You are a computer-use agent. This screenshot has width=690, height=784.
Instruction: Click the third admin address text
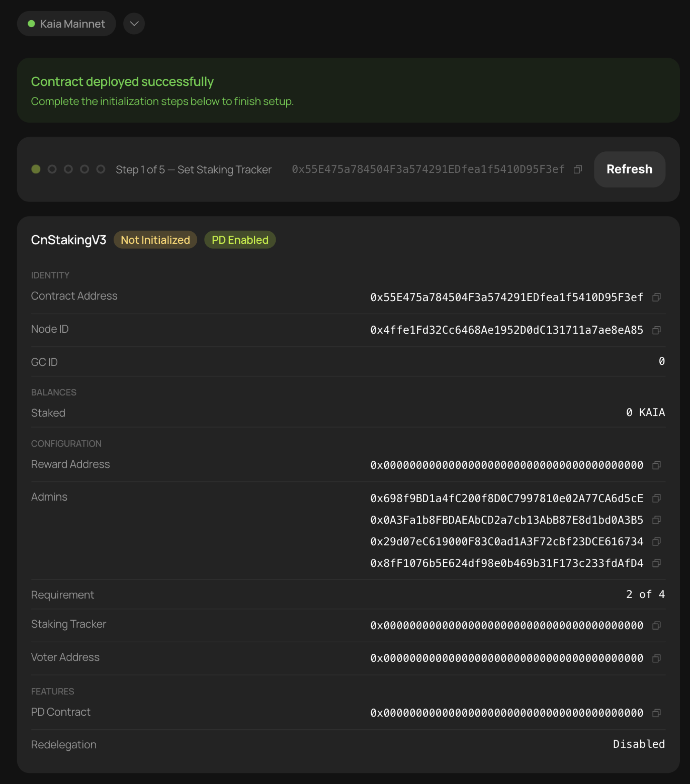tap(506, 542)
